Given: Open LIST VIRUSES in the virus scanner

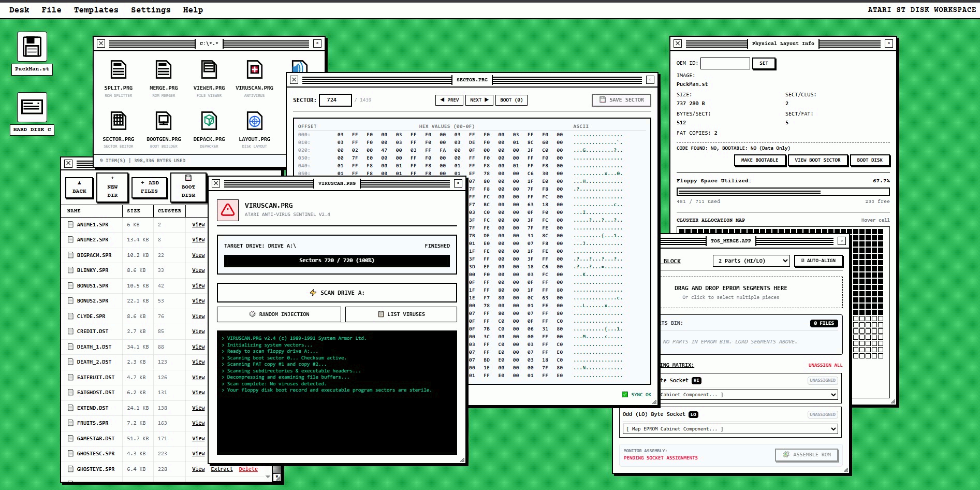Looking at the screenshot, I should point(401,314).
